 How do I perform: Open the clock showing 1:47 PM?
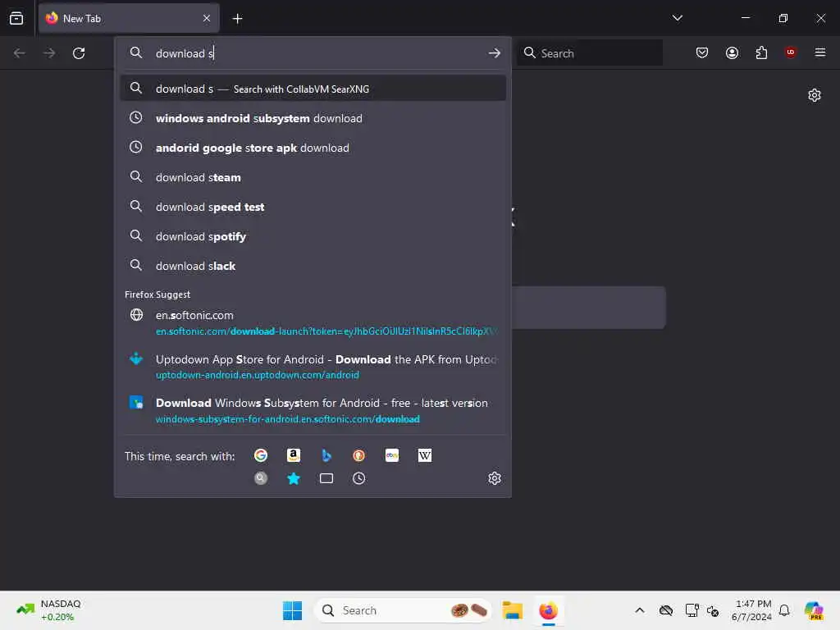pyautogui.click(x=751, y=610)
